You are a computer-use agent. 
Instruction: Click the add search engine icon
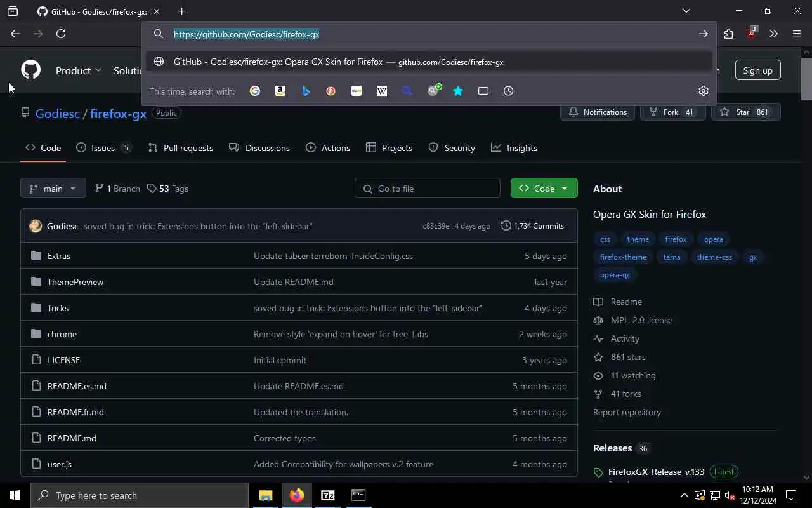pos(434,90)
